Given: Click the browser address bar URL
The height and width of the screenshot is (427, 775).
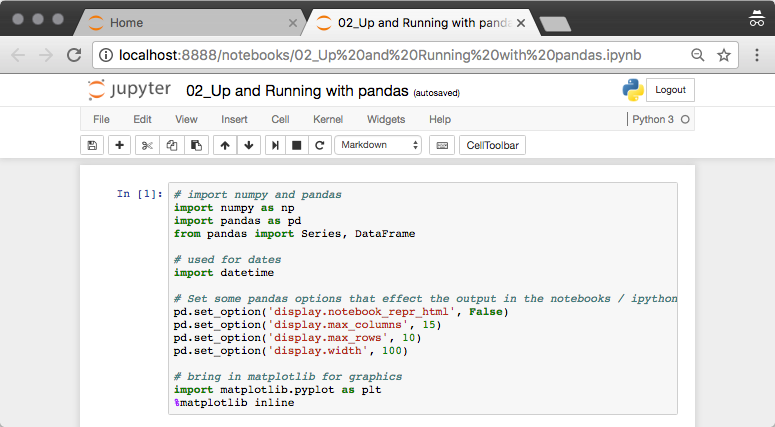Looking at the screenshot, I should tap(380, 55).
